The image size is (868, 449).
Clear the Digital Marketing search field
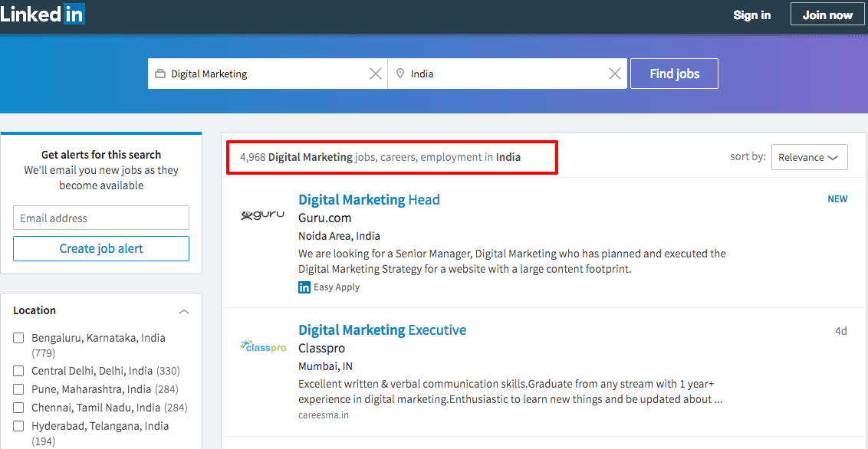(375, 74)
